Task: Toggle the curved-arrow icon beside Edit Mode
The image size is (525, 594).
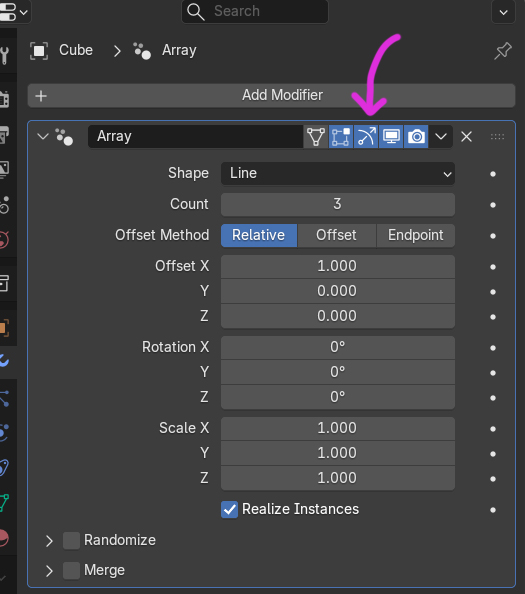Action: point(366,137)
